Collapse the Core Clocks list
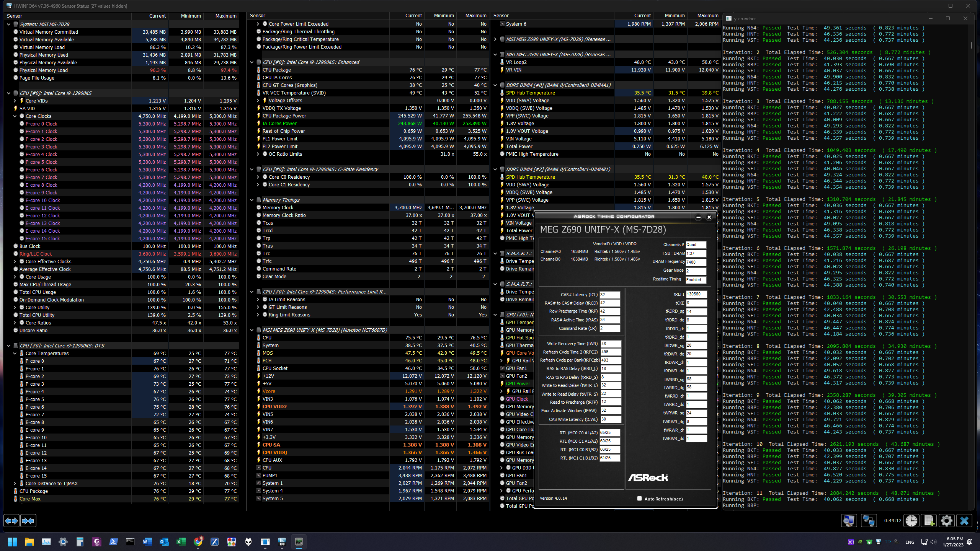This screenshot has width=980, height=551. point(15,116)
